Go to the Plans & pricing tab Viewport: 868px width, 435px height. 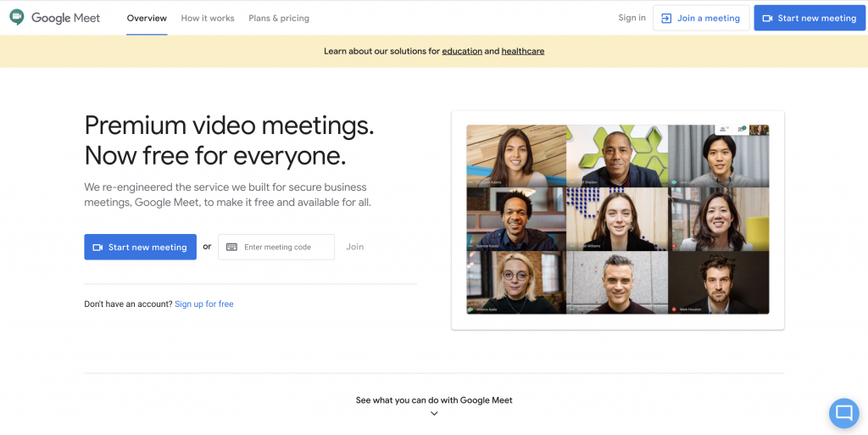point(279,19)
